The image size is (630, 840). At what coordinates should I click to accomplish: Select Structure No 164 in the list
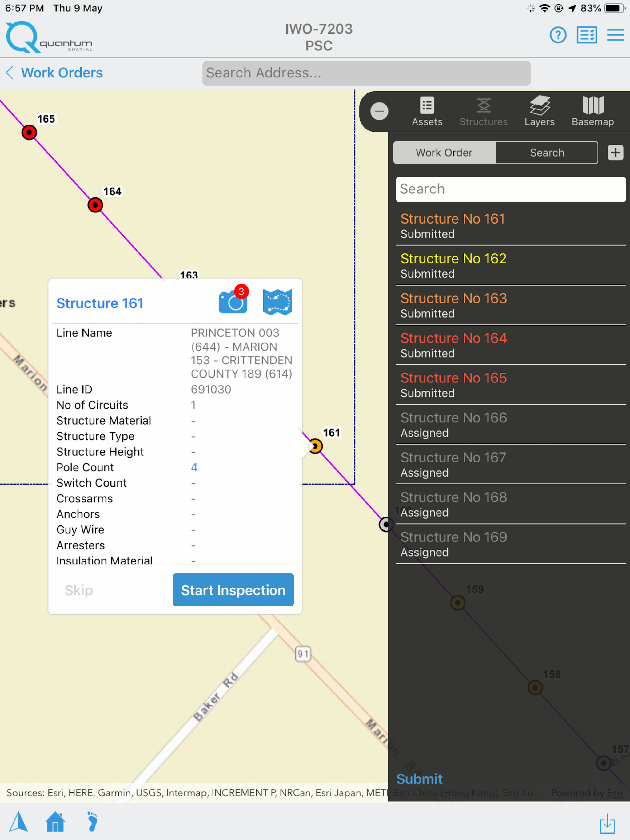[x=510, y=345]
